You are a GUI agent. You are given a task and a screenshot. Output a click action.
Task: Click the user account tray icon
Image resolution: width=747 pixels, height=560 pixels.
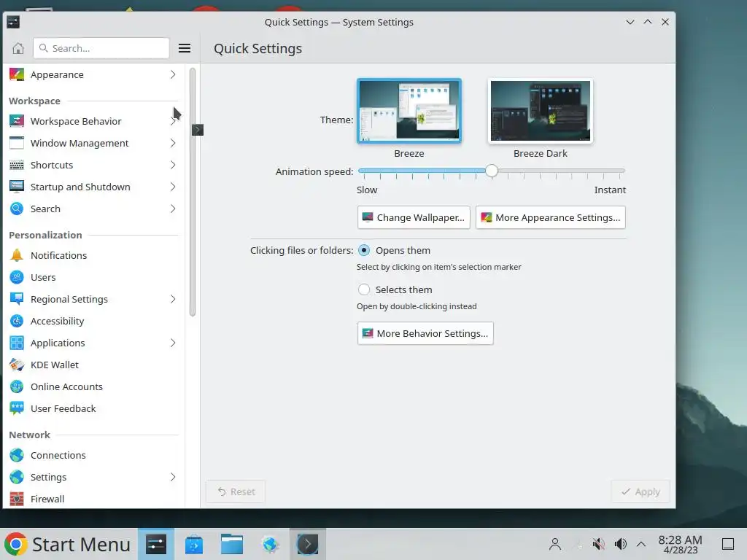click(555, 544)
